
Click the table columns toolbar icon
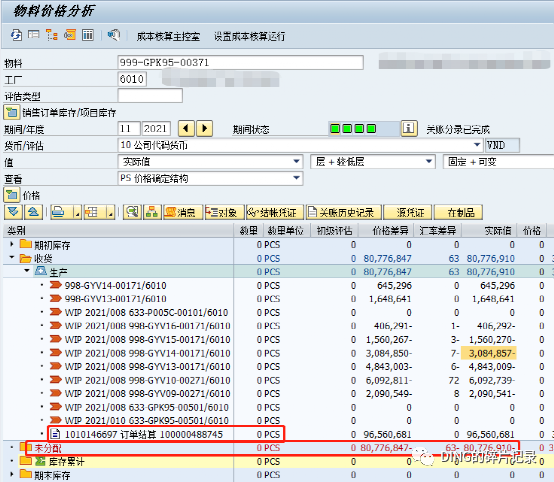click(88, 35)
